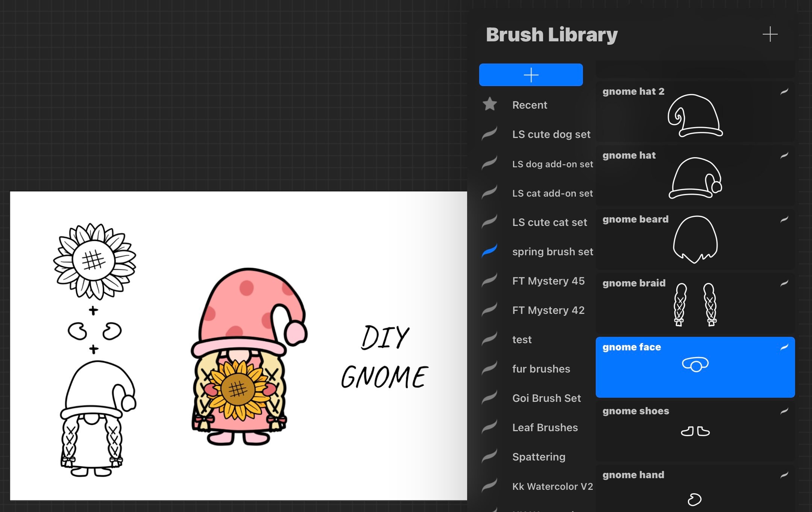812x512 pixels.
Task: Click the Brush Library heading
Action: 552,35
